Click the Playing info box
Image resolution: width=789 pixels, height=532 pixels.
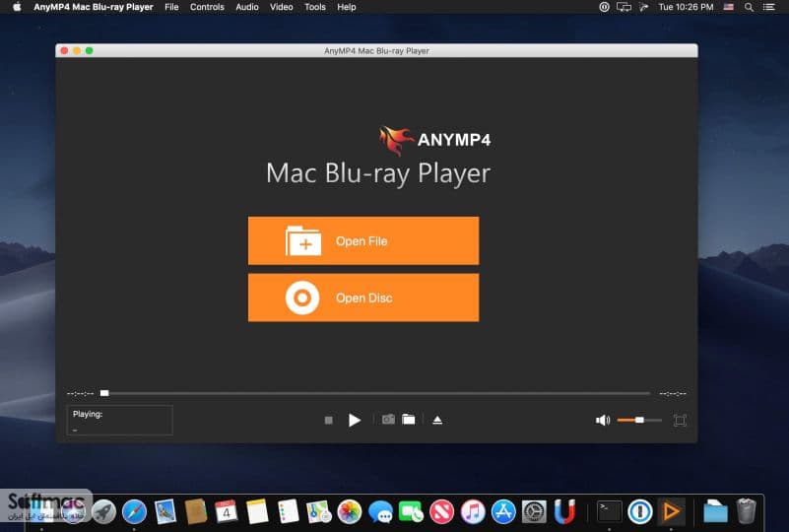pos(120,420)
